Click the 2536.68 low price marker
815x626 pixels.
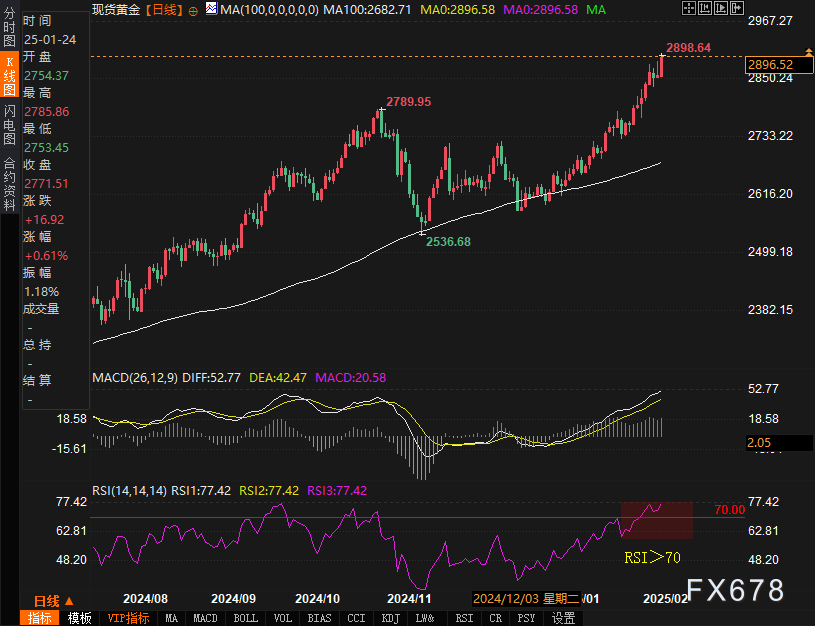447,241
